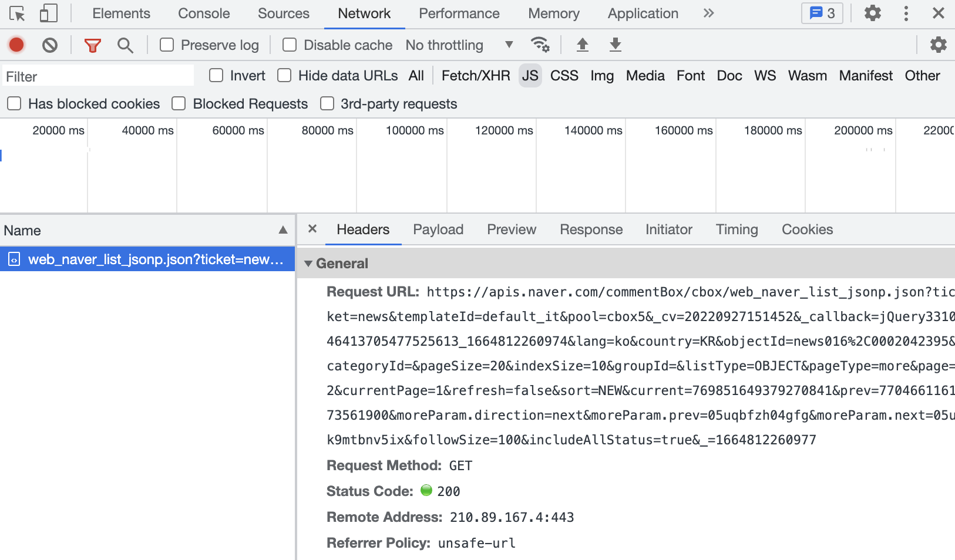Import HAR file with upload arrow
955x560 pixels.
pos(582,45)
